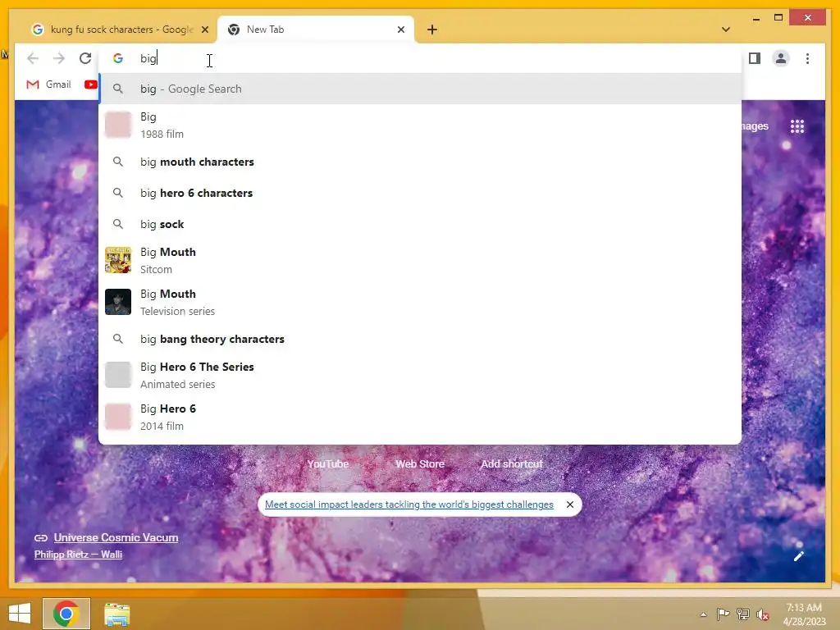Image resolution: width=840 pixels, height=630 pixels.
Task: Dismiss the social impact promo banner
Action: click(570, 504)
